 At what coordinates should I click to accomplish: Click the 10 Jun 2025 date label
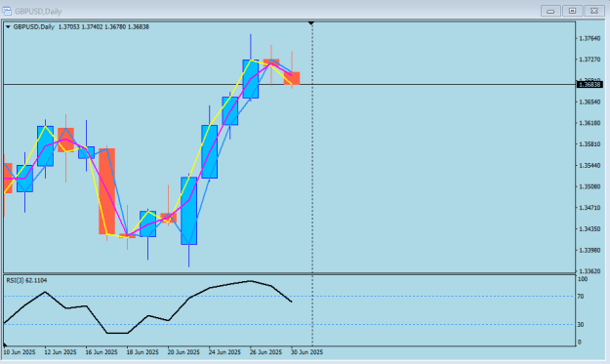pyautogui.click(x=20, y=352)
